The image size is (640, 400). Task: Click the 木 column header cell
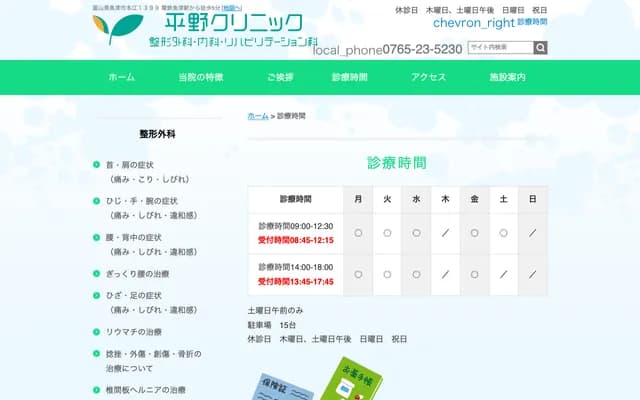tap(445, 199)
